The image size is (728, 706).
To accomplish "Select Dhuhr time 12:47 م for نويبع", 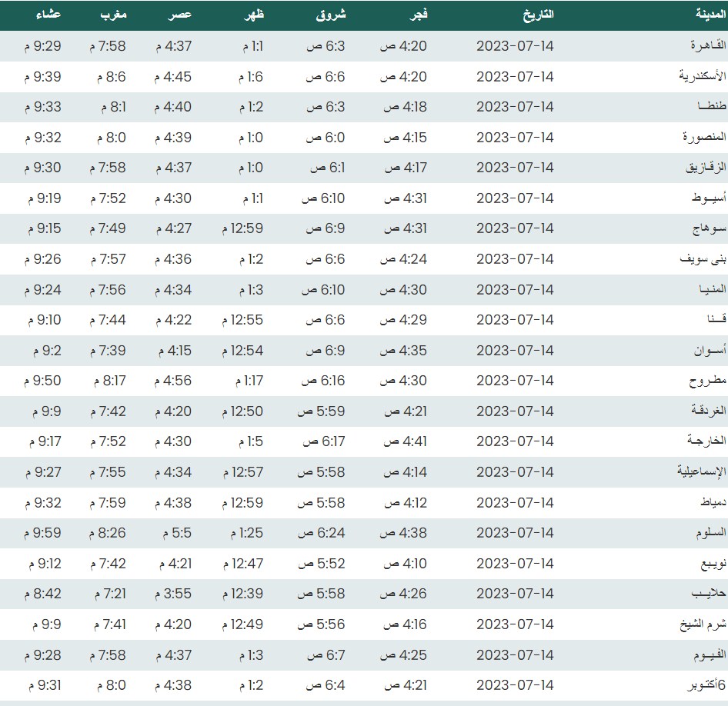I will point(243,564).
